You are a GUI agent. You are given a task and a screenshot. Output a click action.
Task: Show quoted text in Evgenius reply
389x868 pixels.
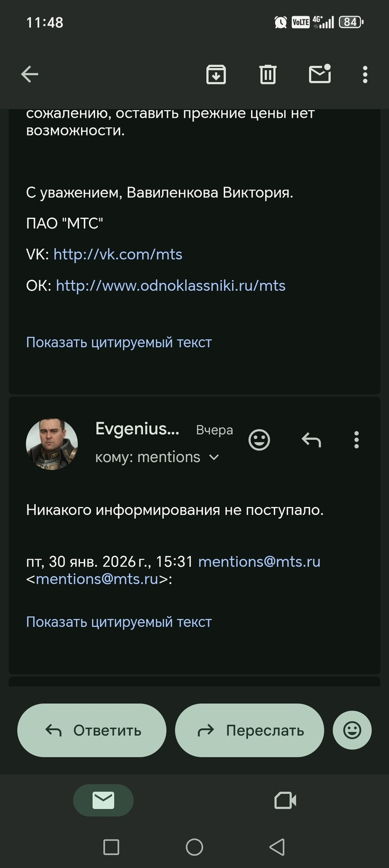click(x=119, y=622)
